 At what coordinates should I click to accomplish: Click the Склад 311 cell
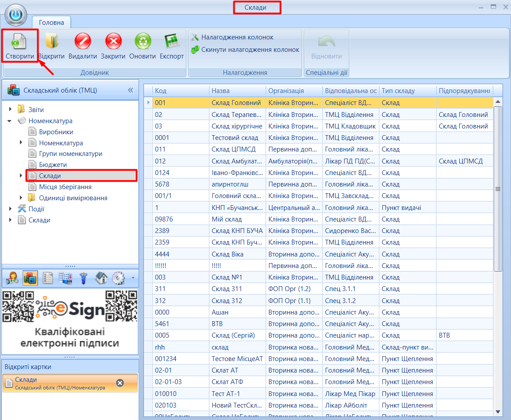(237, 289)
